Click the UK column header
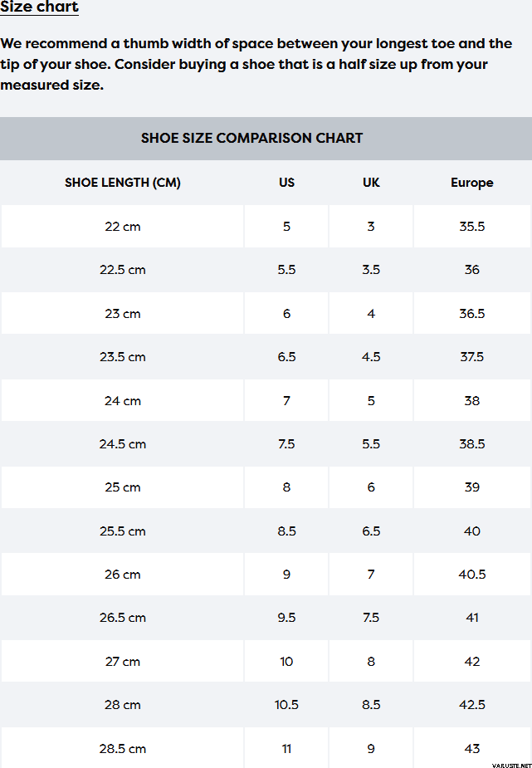532x768 pixels. coord(371,183)
